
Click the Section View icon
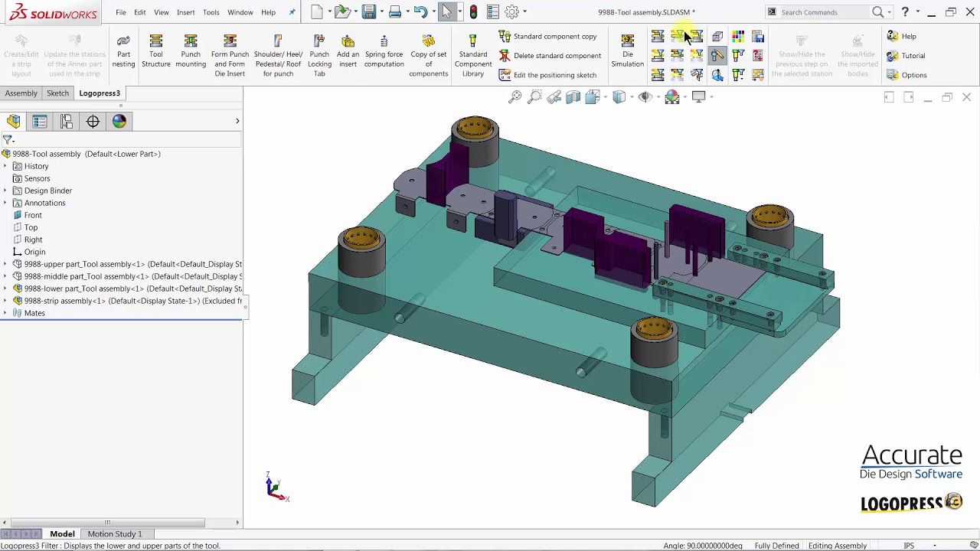573,96
